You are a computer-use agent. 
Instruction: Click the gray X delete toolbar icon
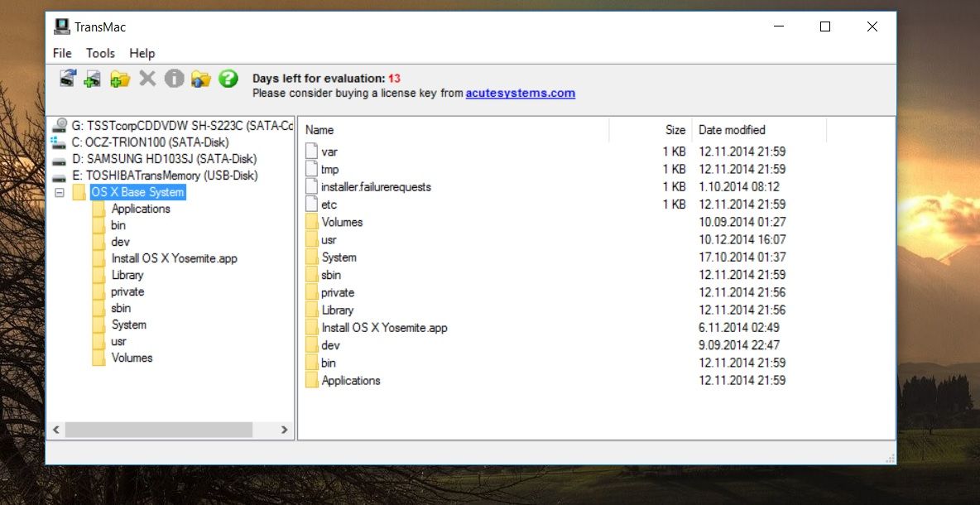(147, 78)
